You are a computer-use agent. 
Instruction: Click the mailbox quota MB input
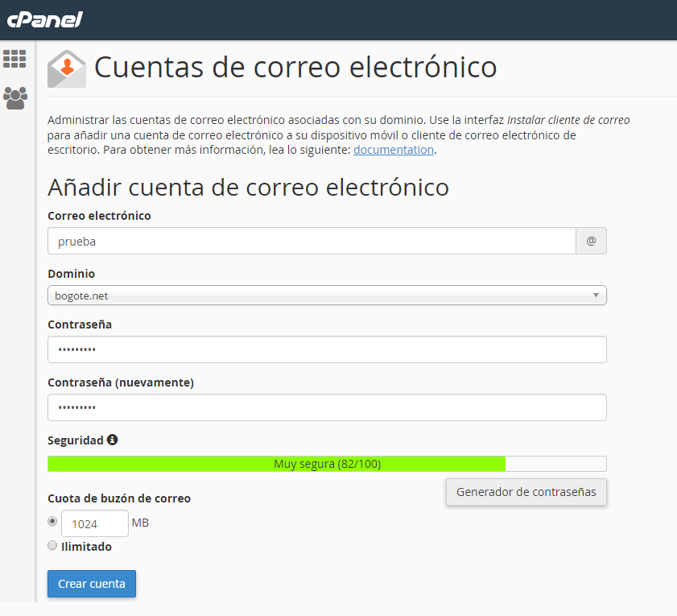[94, 523]
